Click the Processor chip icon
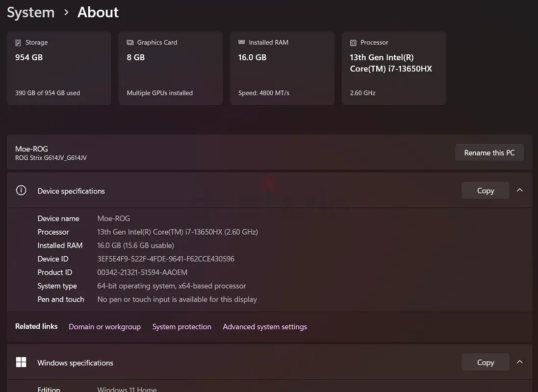This screenshot has width=538, height=392. 353,43
